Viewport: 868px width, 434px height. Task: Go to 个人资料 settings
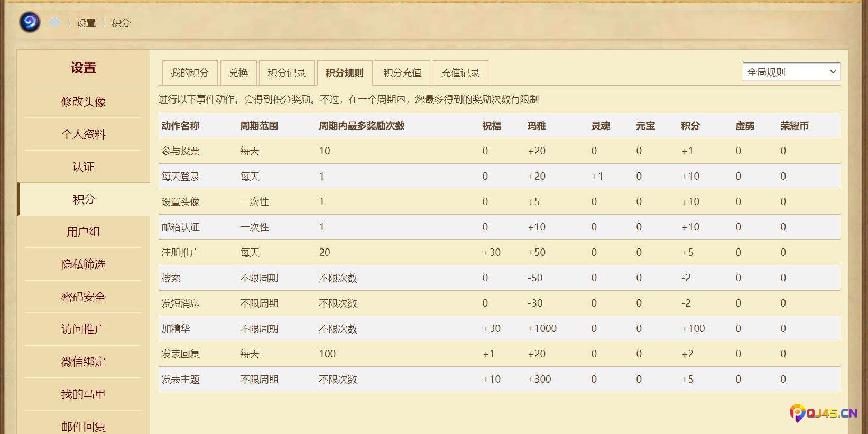tap(84, 134)
